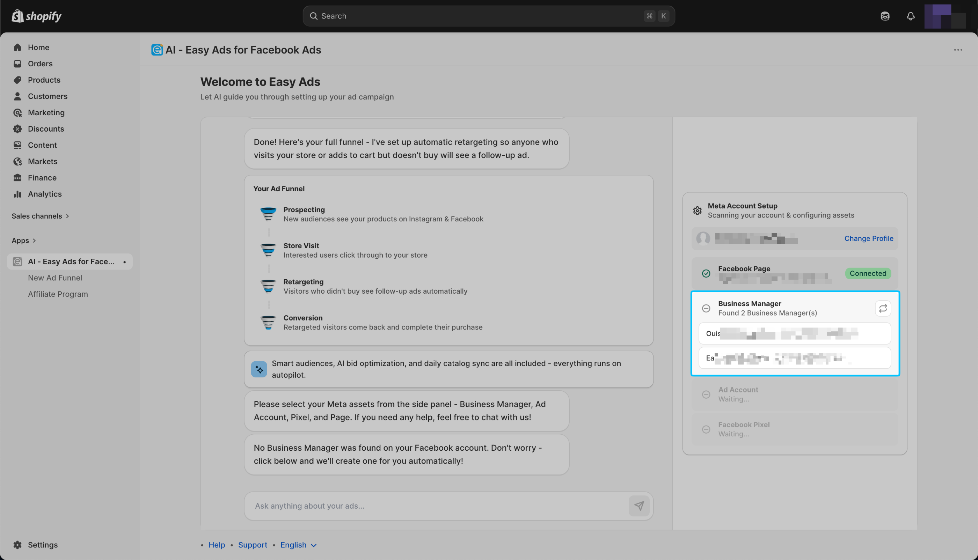The height and width of the screenshot is (560, 978).
Task: Open the Settings gear in sidebar
Action: click(x=18, y=545)
